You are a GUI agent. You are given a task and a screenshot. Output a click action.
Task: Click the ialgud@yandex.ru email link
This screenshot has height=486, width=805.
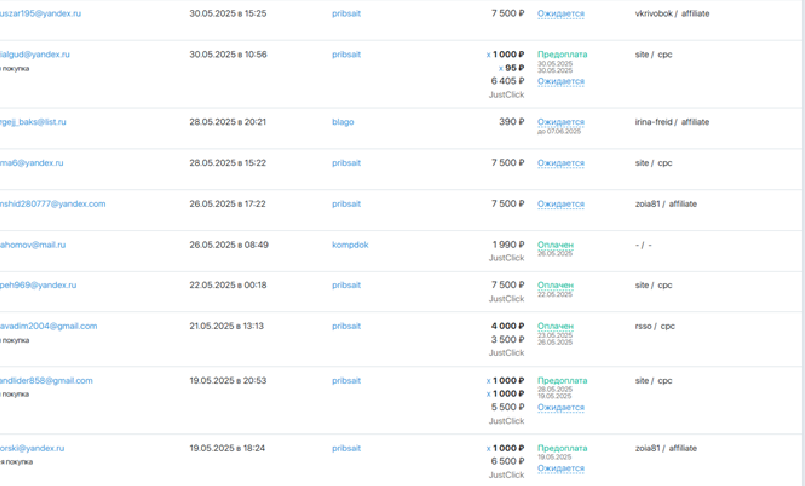point(36,54)
